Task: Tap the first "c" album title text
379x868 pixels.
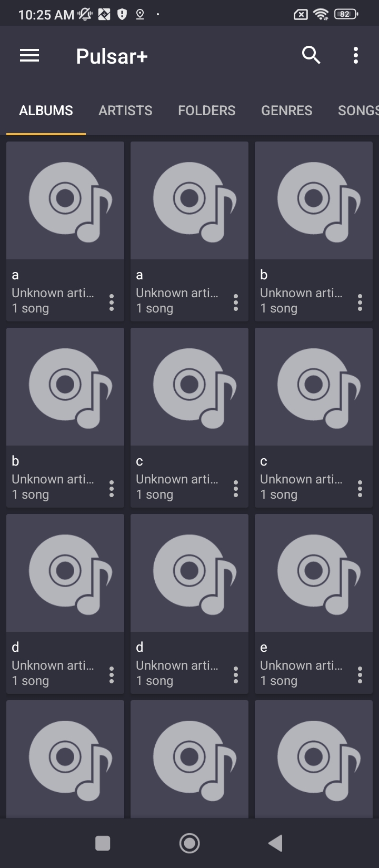Action: [139, 461]
